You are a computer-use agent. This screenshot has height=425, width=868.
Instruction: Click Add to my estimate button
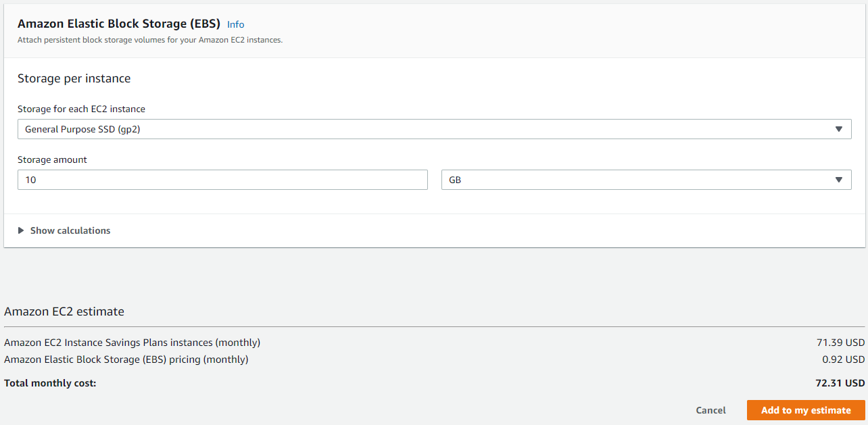click(806, 410)
